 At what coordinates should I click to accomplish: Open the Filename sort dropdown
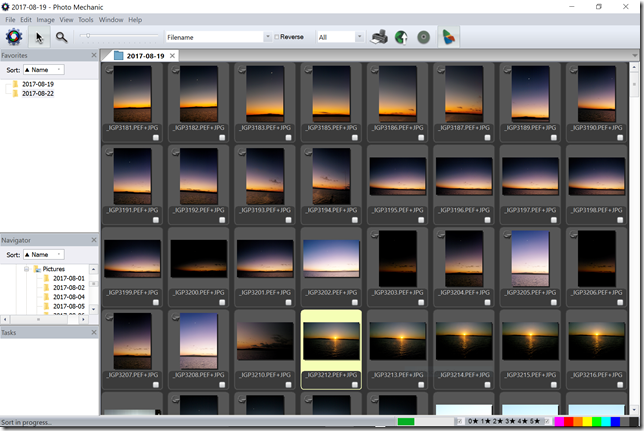point(268,37)
